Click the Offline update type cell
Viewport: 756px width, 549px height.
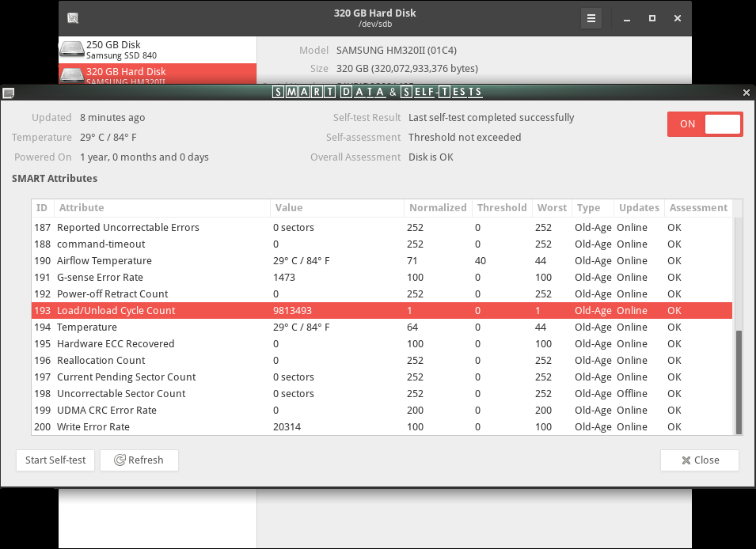[x=632, y=394]
